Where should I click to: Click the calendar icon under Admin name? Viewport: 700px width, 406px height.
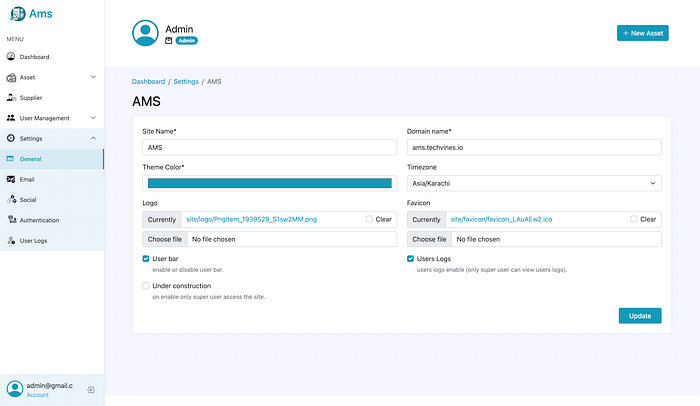(169, 41)
